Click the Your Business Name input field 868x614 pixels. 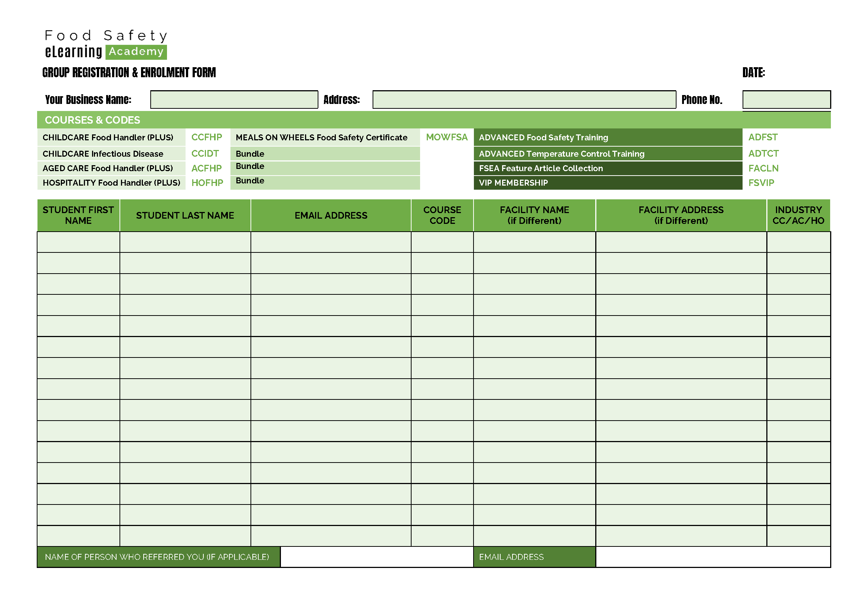(234, 99)
